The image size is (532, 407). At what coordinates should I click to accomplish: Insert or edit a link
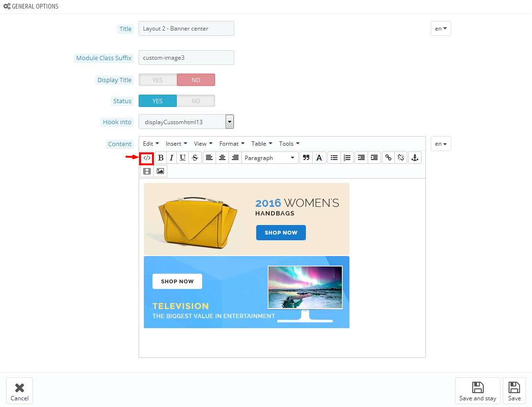click(389, 158)
